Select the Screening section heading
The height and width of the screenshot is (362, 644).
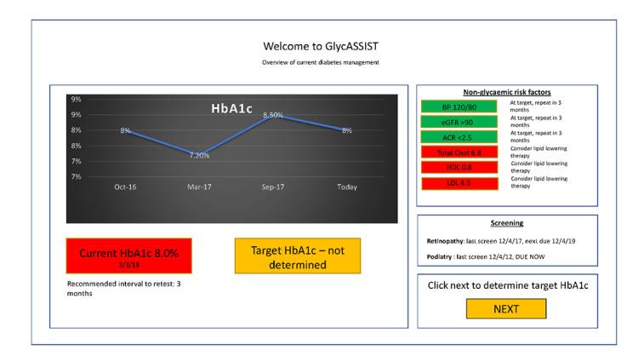point(506,223)
